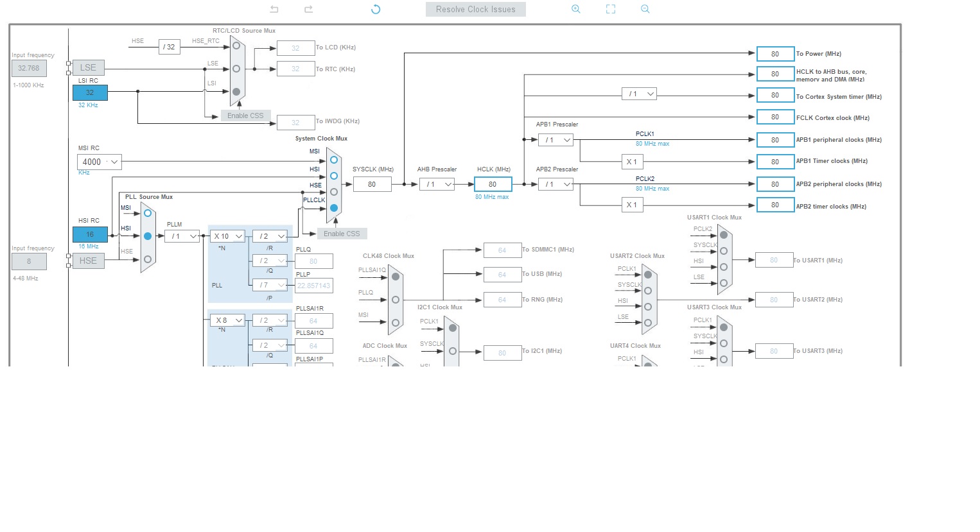Select PCLK1 on USART3 Clock Mux
This screenshot has height=532, width=980.
(724, 327)
